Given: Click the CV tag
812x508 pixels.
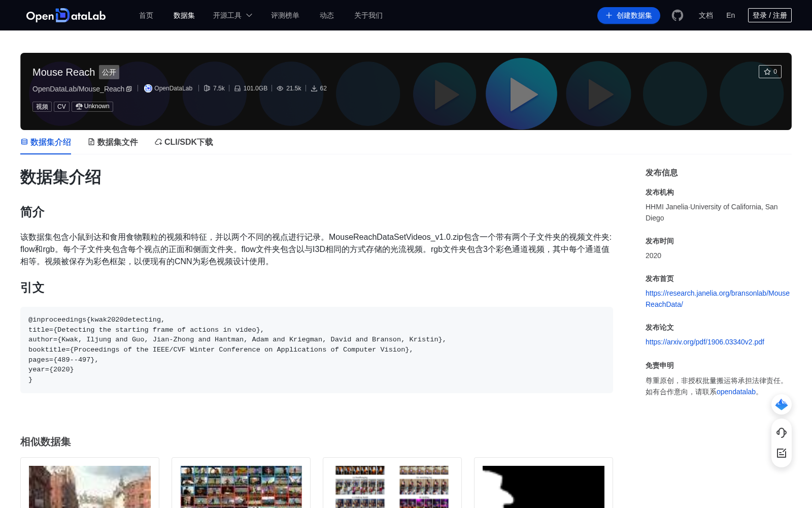Looking at the screenshot, I should (x=61, y=107).
